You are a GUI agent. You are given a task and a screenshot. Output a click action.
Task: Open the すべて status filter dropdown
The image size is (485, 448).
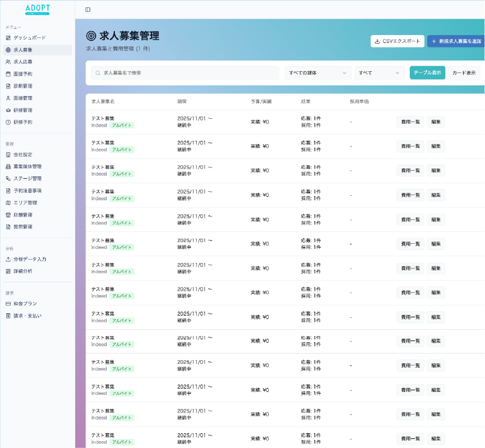pyautogui.click(x=379, y=73)
